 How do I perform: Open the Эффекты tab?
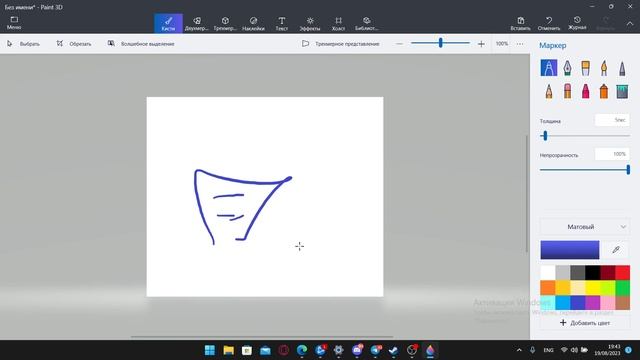coord(310,23)
